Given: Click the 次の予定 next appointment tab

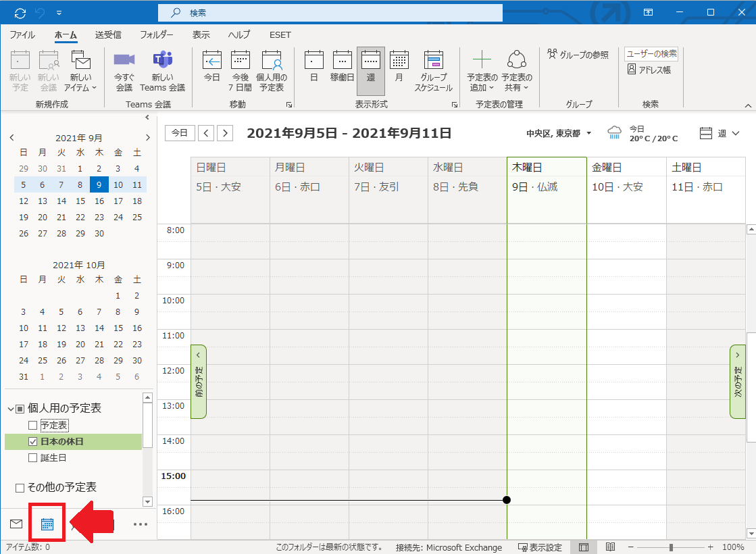Looking at the screenshot, I should point(738,382).
